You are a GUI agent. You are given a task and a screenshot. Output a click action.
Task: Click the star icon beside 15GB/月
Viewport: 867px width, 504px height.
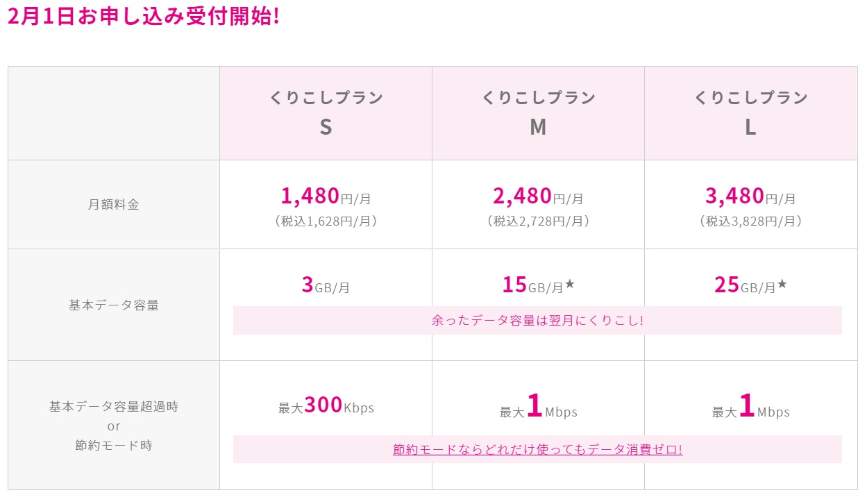(570, 285)
